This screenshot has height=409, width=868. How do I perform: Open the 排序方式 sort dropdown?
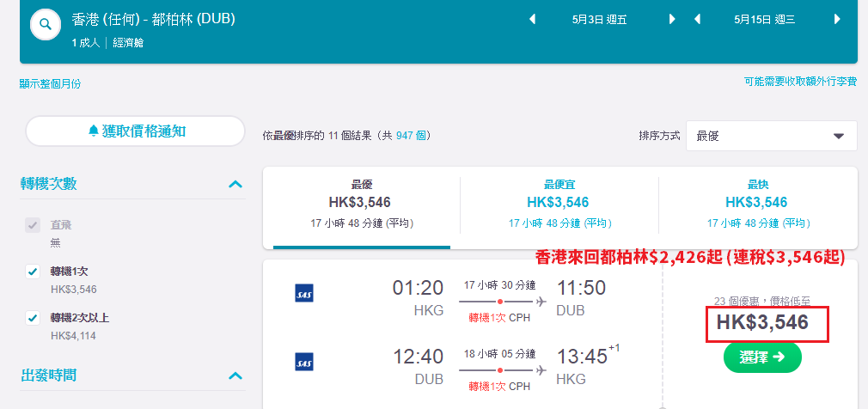pyautogui.click(x=771, y=136)
